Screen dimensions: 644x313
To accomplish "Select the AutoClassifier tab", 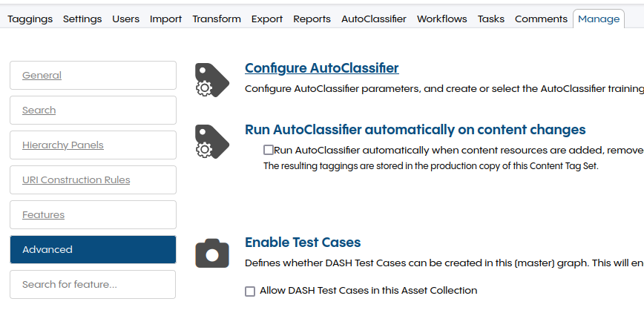I will coord(373,19).
